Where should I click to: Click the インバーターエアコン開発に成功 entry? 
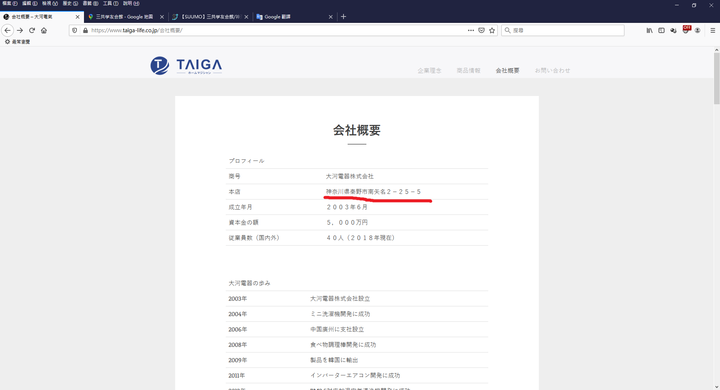point(355,375)
